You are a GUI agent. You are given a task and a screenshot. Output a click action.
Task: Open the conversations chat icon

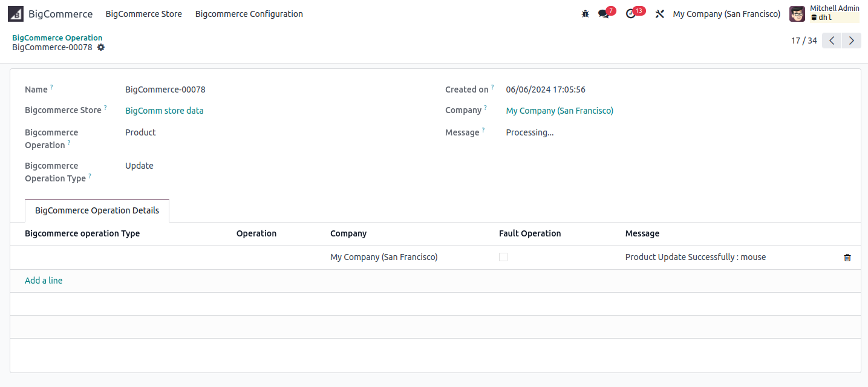click(x=604, y=14)
